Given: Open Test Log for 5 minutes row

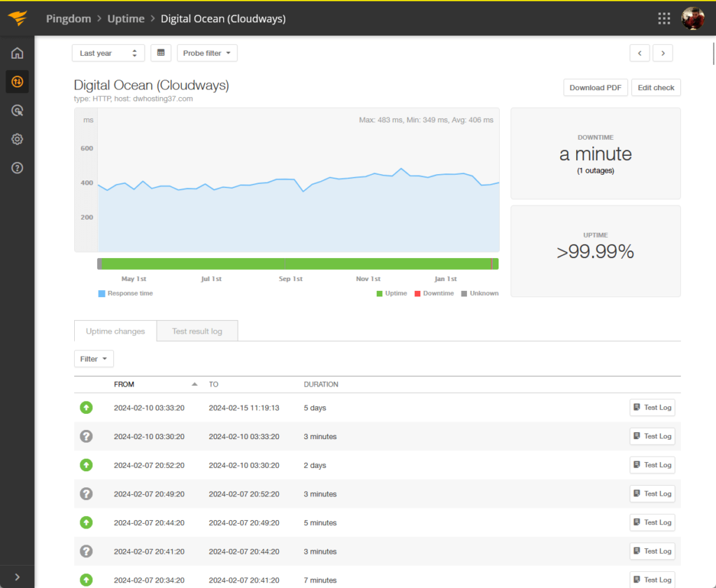Looking at the screenshot, I should coord(652,523).
